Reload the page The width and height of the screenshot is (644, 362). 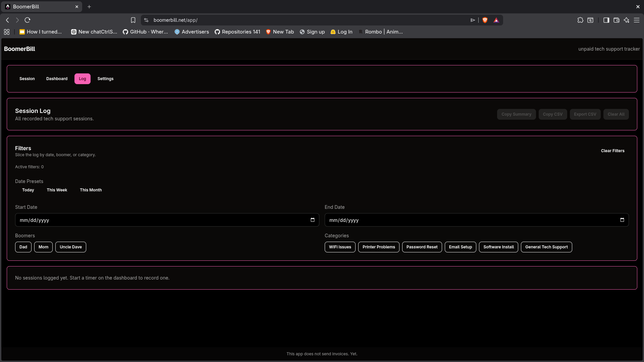tap(28, 20)
